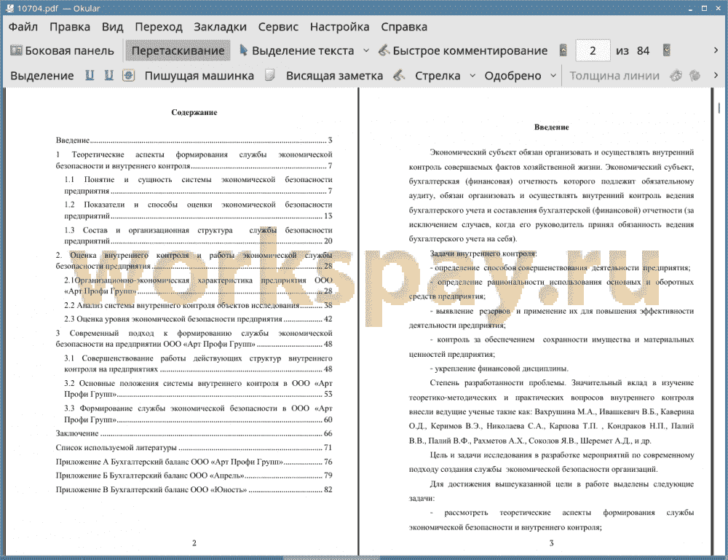The width and height of the screenshot is (728, 560).
Task: Click Список используемой литературы contents entry
Action: pyautogui.click(x=194, y=448)
